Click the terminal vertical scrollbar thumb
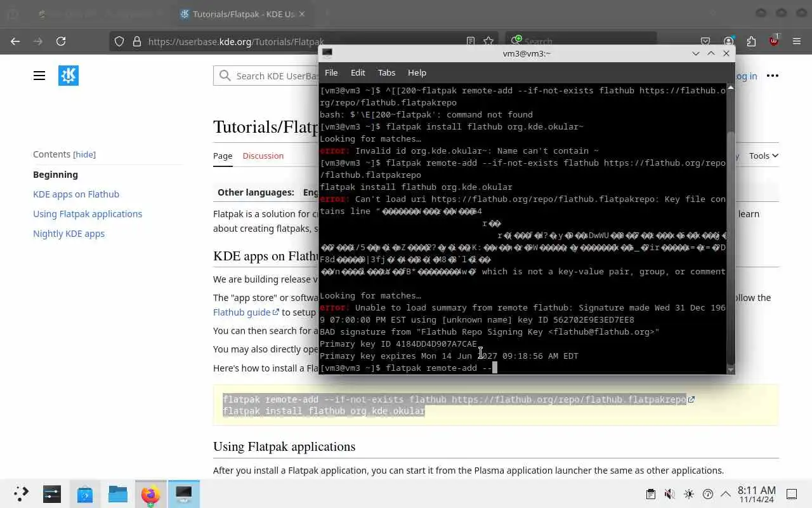 [x=730, y=248]
